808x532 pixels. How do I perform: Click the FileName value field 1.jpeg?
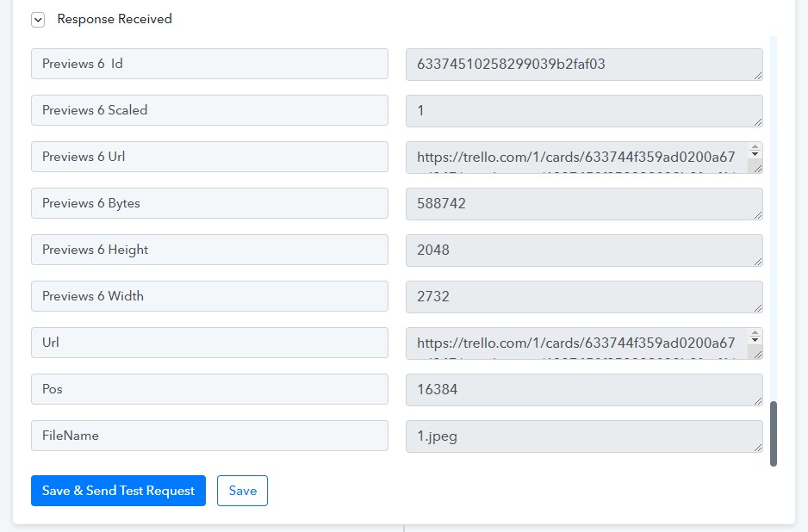click(583, 436)
